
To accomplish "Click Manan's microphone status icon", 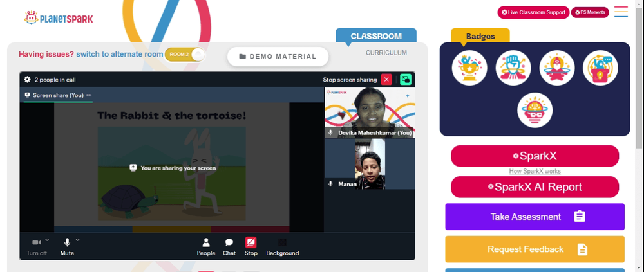I will tap(330, 184).
